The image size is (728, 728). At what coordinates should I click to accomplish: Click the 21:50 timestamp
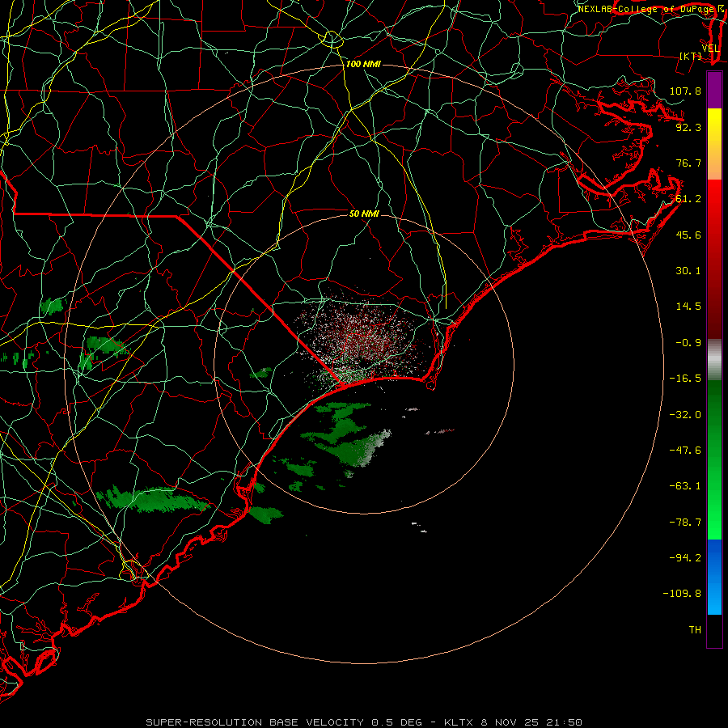pyautogui.click(x=564, y=722)
